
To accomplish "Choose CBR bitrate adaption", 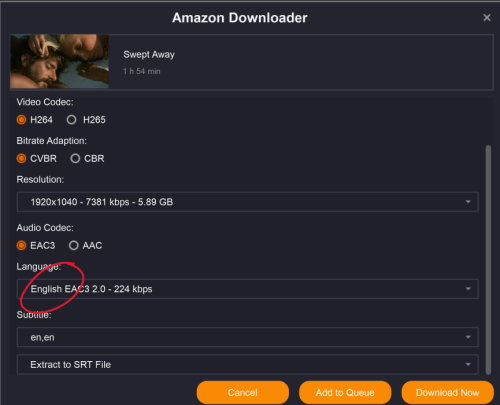I will click(x=75, y=158).
